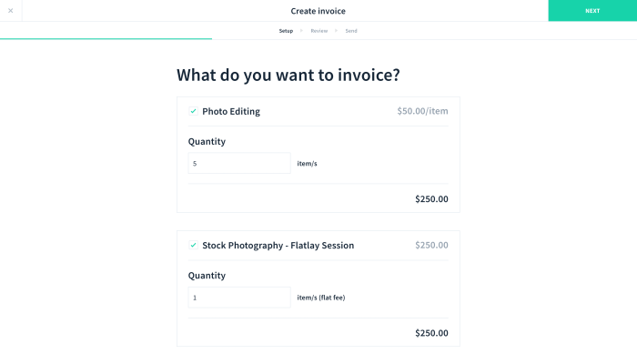Click the "What do you want to invoice?" heading

(288, 75)
